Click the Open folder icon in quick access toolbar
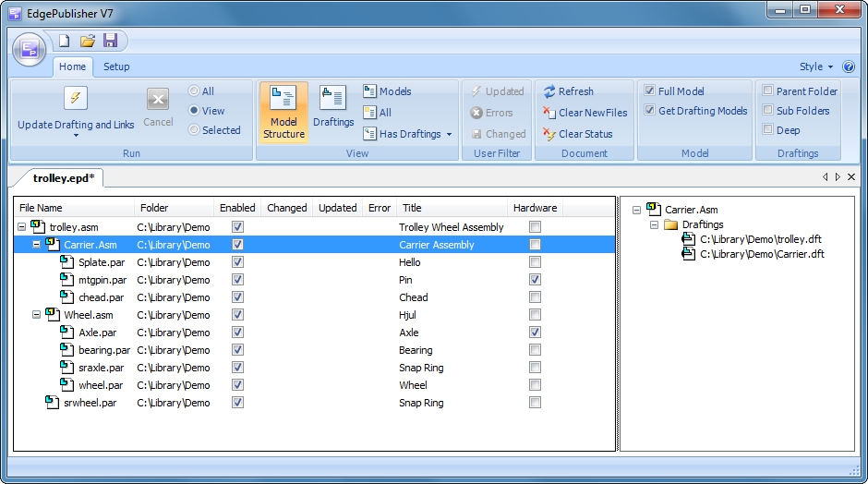Screen dimensions: 868x484 click(88, 41)
